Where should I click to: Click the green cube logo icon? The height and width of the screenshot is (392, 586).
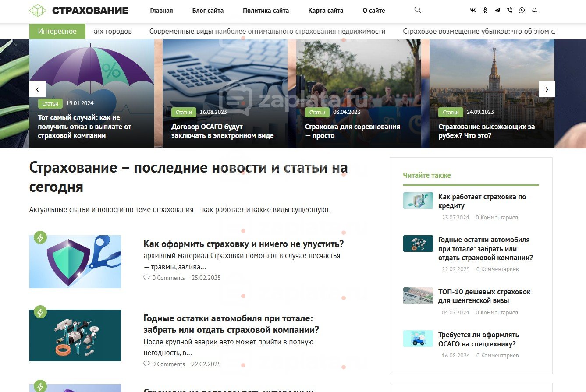[x=37, y=11]
